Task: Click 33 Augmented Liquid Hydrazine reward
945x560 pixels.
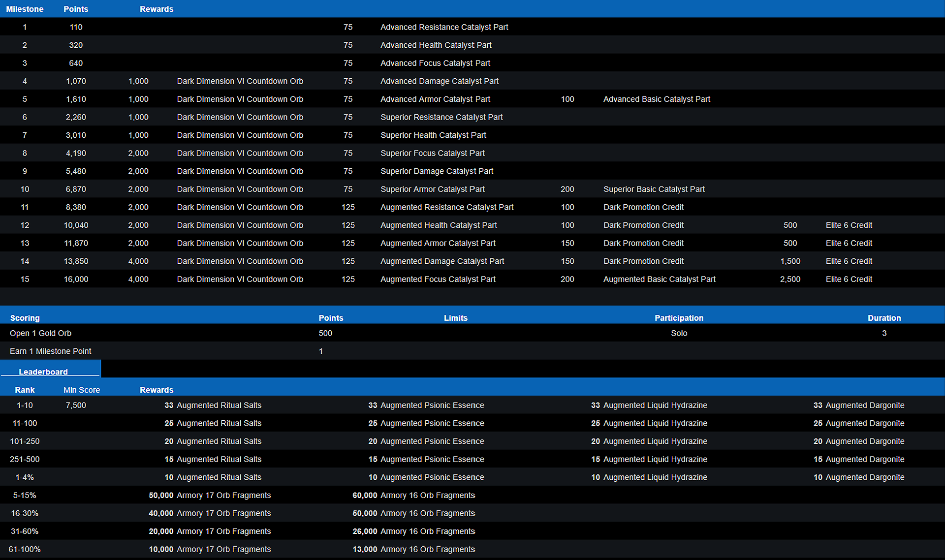Action: click(x=649, y=405)
